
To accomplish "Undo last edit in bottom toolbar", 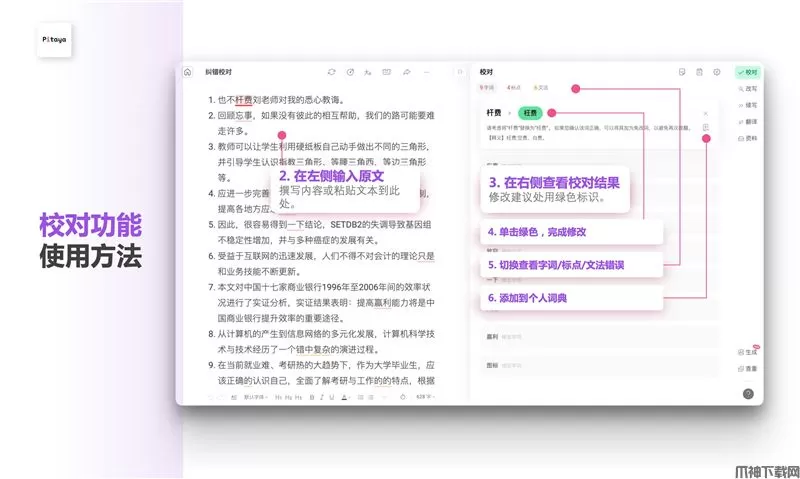I will 210,397.
